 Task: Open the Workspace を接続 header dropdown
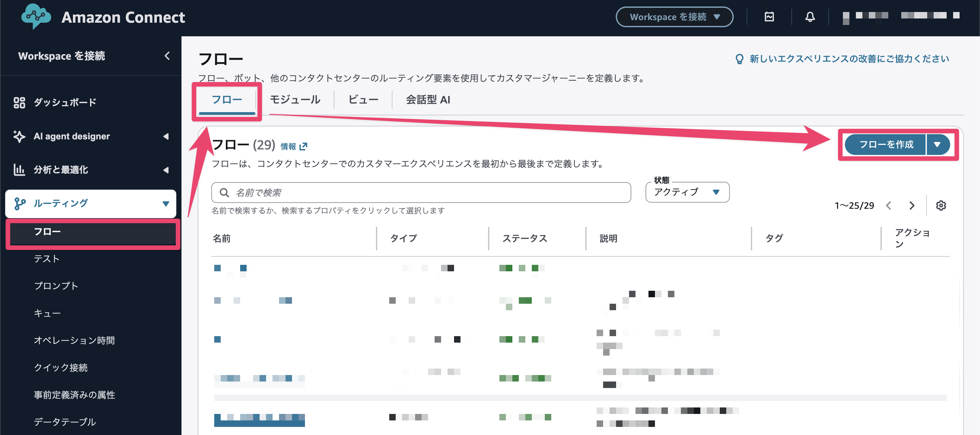click(x=674, y=17)
